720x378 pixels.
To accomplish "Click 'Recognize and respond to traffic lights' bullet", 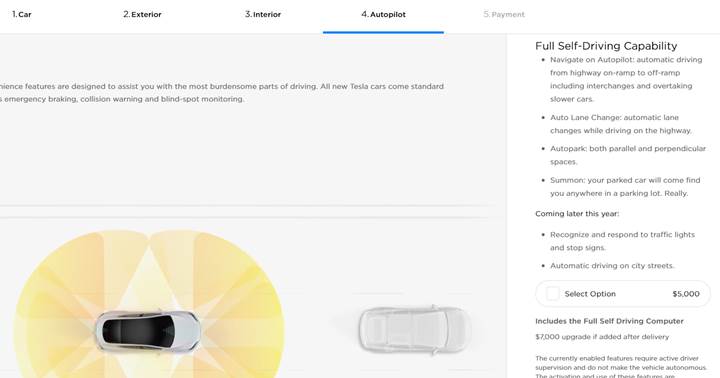I will pyautogui.click(x=622, y=241).
